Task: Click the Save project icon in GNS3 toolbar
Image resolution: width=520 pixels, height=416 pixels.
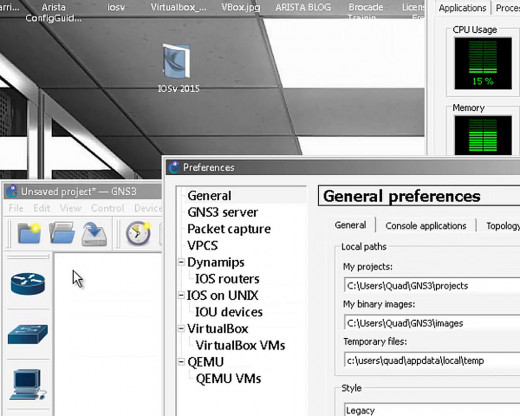Action: pos(94,234)
